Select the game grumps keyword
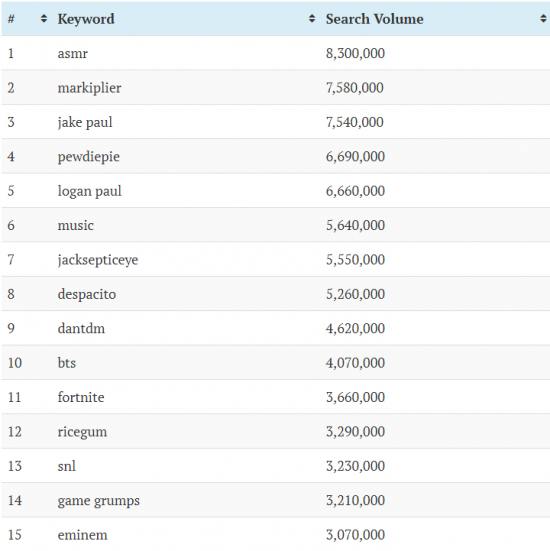Image resolution: width=550 pixels, height=551 pixels. [98, 501]
